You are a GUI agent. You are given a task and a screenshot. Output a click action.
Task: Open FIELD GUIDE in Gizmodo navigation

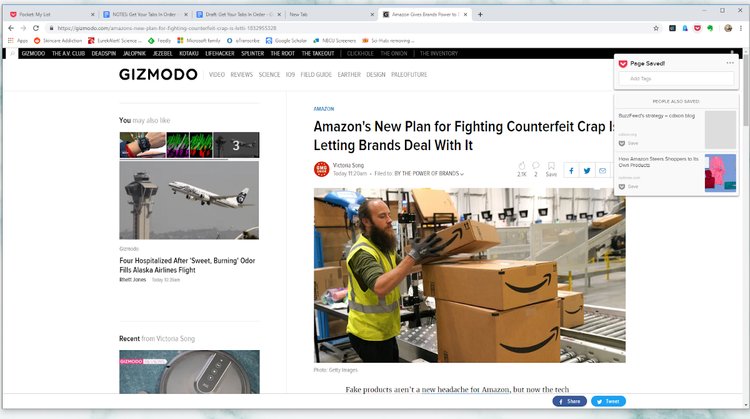pyautogui.click(x=316, y=75)
